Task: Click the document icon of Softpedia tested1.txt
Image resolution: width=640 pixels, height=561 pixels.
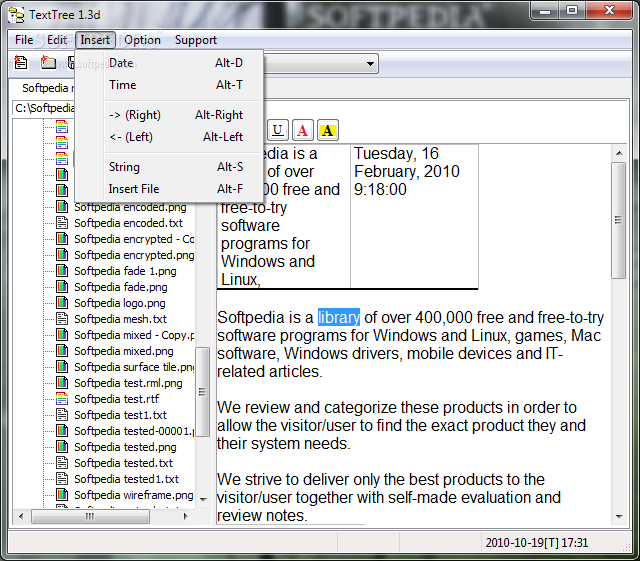Action: coord(62,479)
